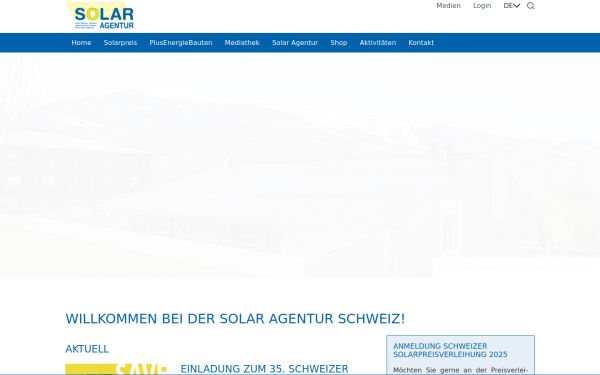Open the Solarpreis menu
Image resolution: width=600 pixels, height=375 pixels.
pos(120,42)
